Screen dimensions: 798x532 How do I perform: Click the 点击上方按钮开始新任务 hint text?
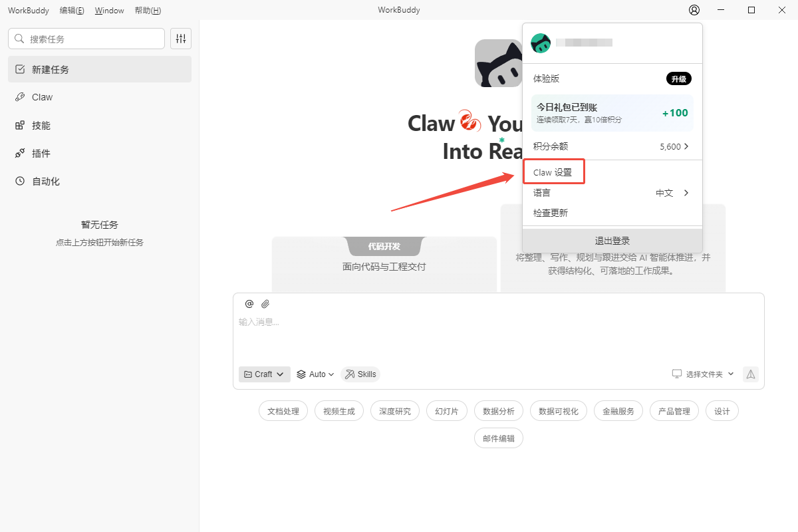pos(100,243)
